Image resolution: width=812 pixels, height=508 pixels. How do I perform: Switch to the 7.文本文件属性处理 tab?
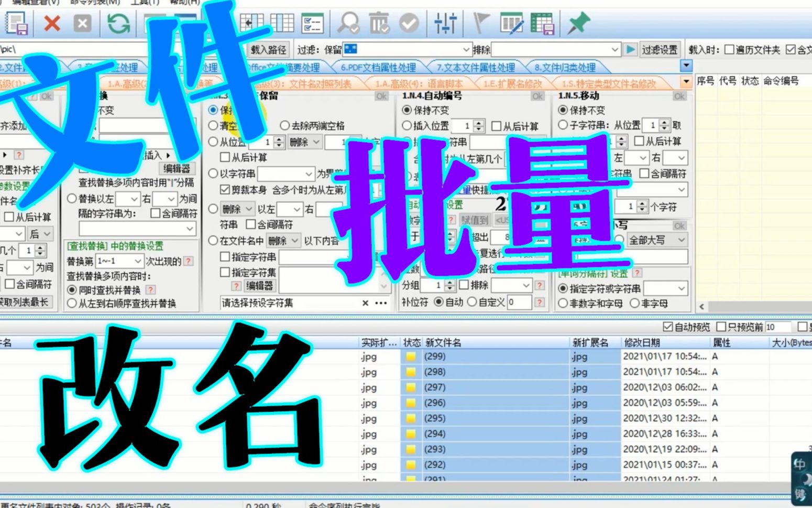point(476,68)
